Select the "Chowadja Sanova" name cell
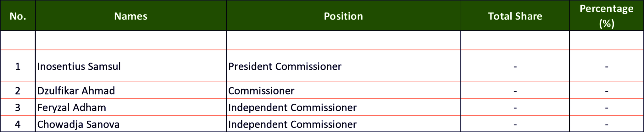Viewport: 644px width, 132px height. coord(78,124)
